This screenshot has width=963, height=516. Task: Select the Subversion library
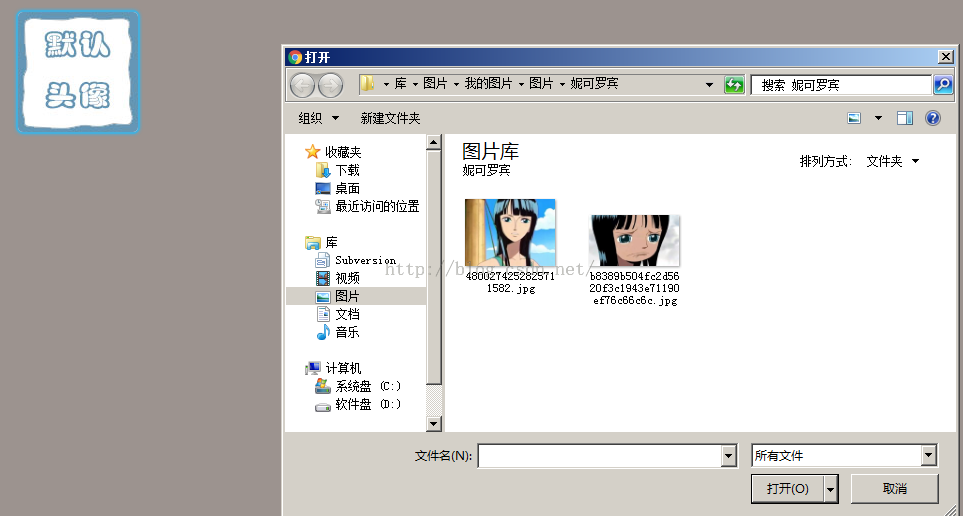[365, 260]
